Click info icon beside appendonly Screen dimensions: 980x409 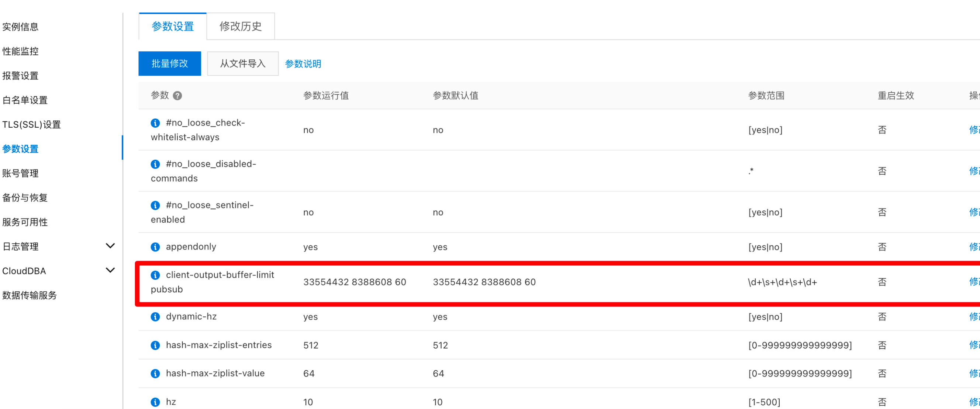coord(155,247)
